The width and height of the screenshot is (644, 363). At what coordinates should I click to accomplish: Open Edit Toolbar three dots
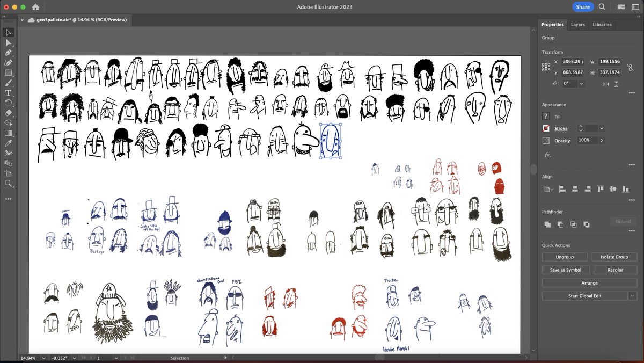9,199
